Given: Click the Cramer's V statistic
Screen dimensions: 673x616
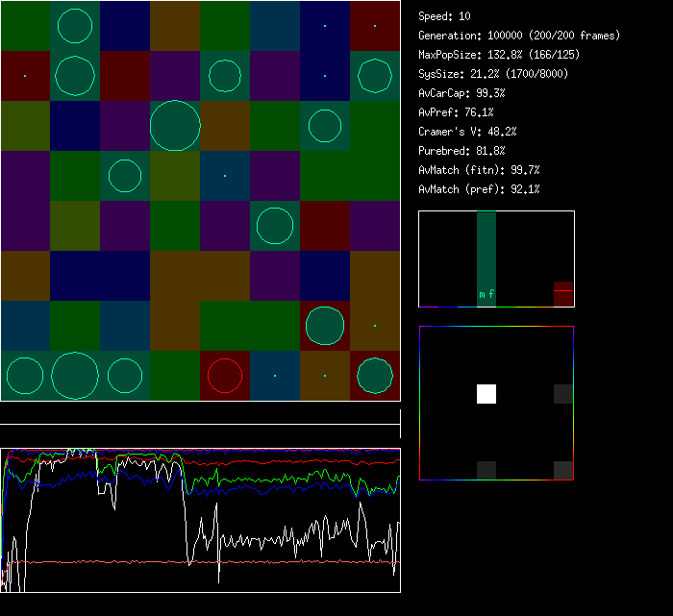Looking at the screenshot, I should coord(467,132).
